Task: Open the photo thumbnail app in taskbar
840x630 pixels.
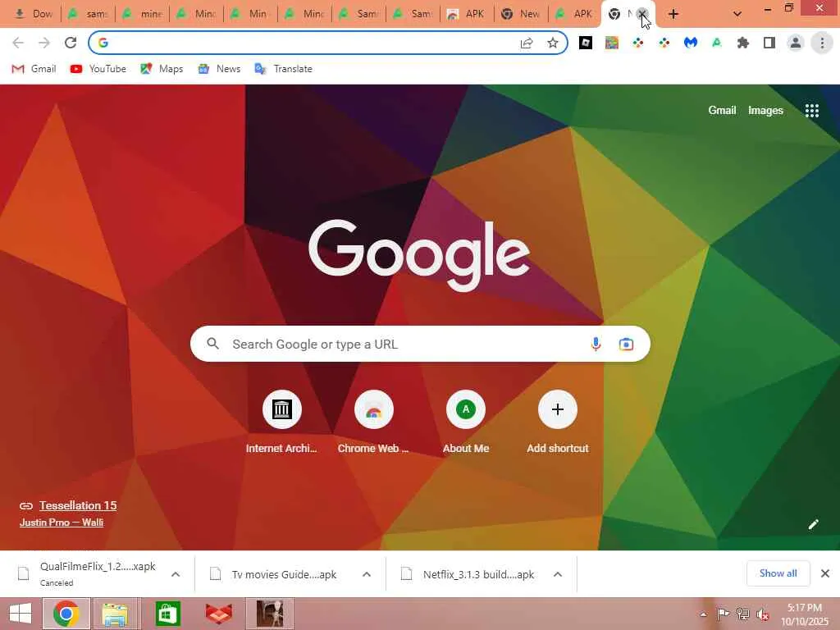Action: 269,614
